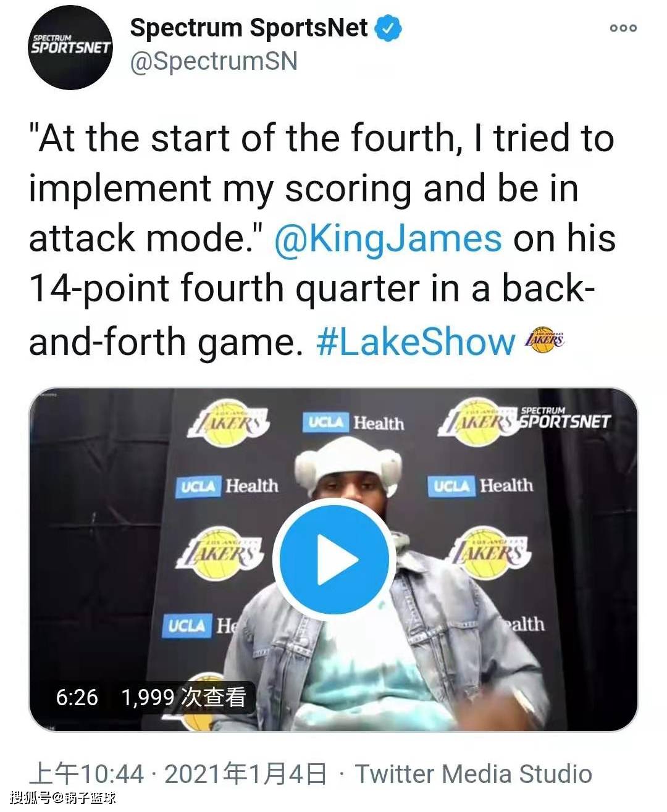667x812 pixels.
Task: Click the Lakers emoji after #LakeShow
Action: click(x=544, y=340)
